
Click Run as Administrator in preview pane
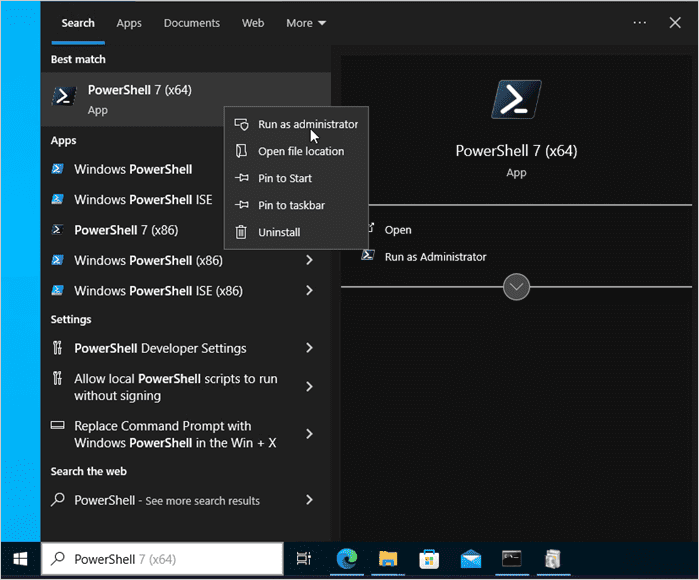[x=436, y=257]
